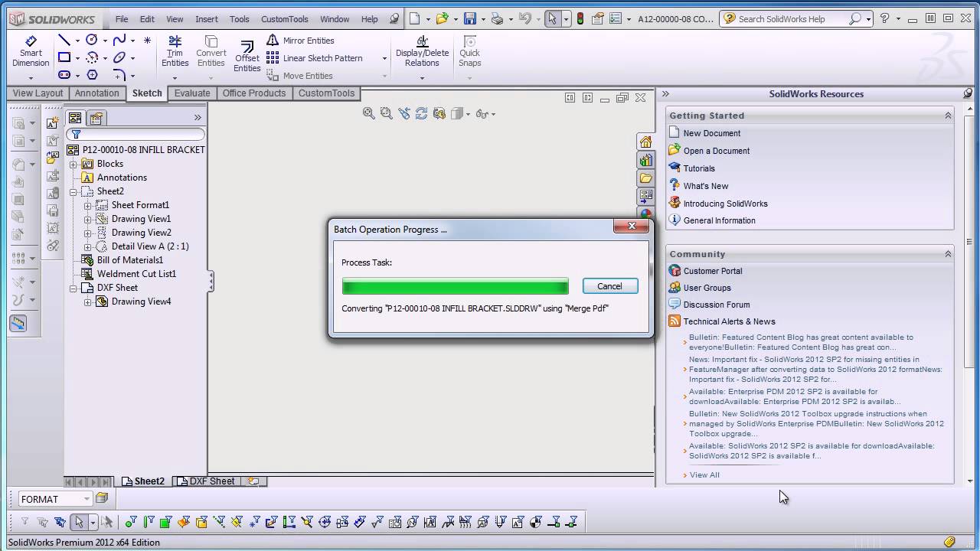Open the File Explorer task pane icon

pyautogui.click(x=645, y=178)
